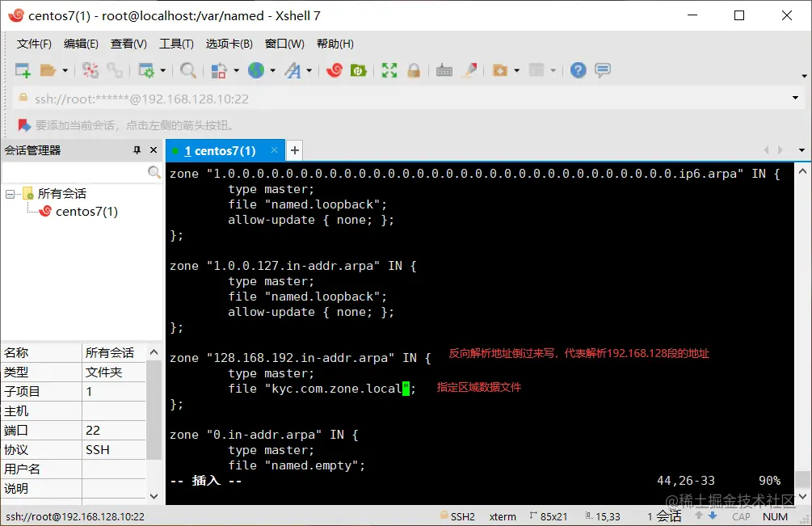Open the 帮助(H) menu
Viewport: 812px width, 526px height.
point(335,44)
